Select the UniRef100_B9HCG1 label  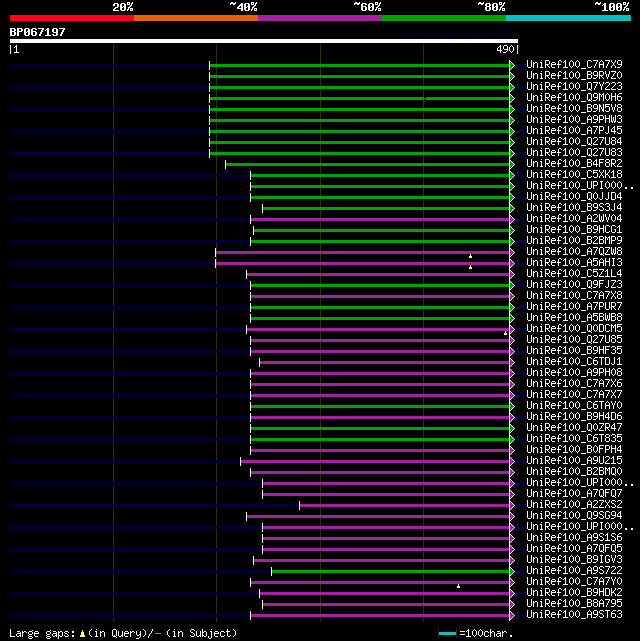[574, 230]
